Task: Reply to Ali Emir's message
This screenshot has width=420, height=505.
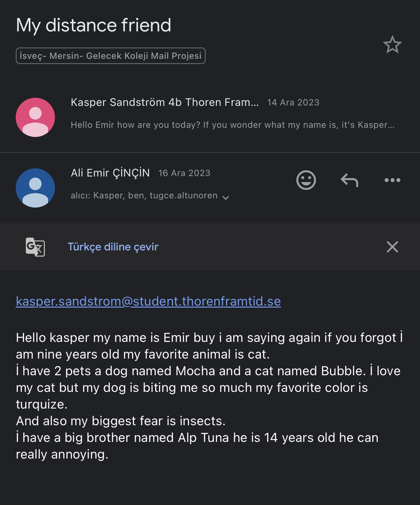Action: [x=349, y=180]
